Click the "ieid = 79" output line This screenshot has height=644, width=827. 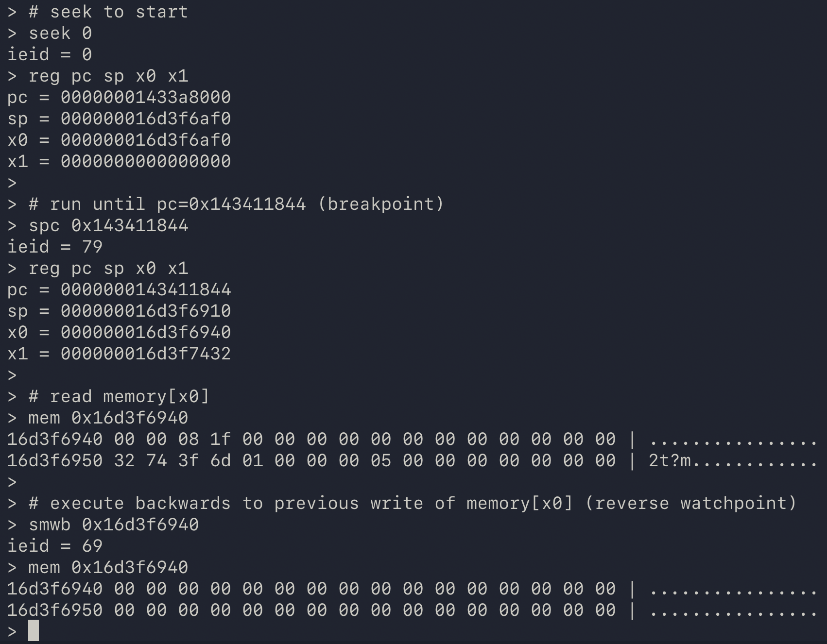(x=54, y=247)
